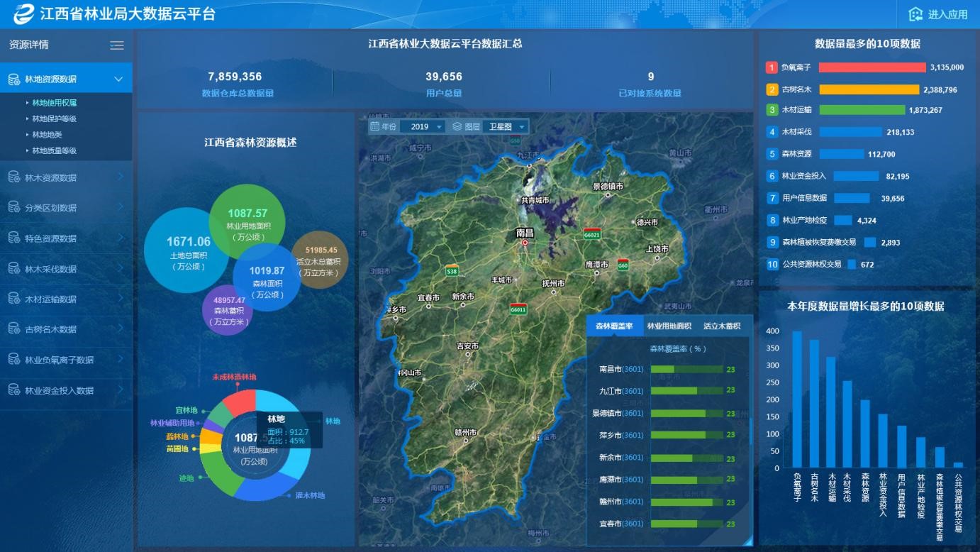Switch to the 活立木蓄积 tab

[722, 326]
